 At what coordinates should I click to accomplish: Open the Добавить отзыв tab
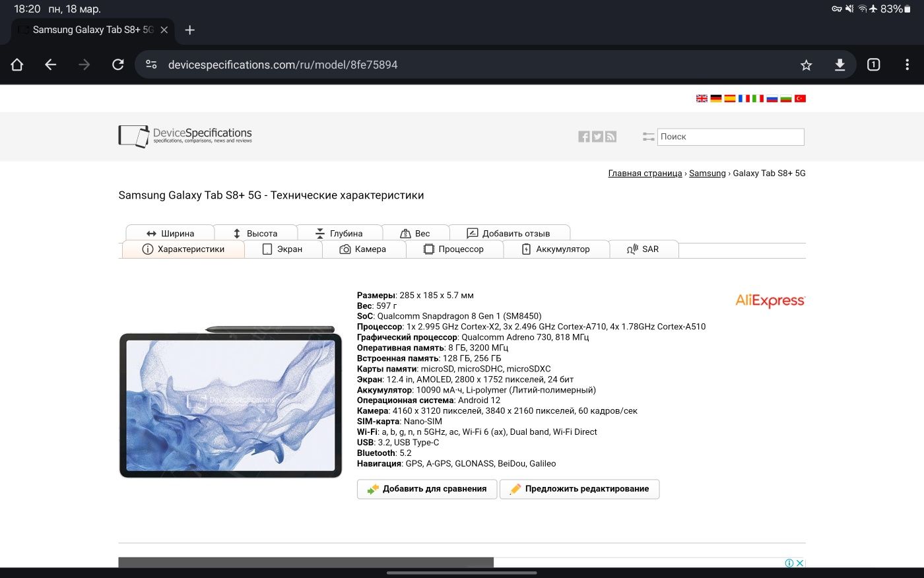509,233
